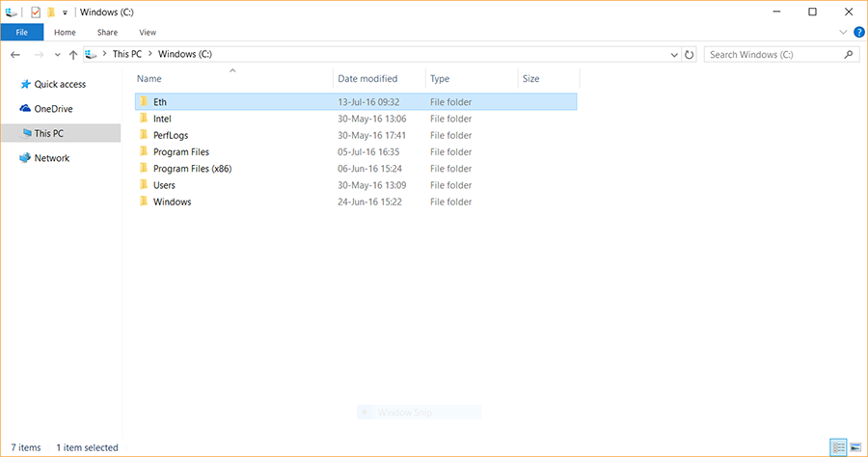Go up one level with Up arrow

coord(73,54)
